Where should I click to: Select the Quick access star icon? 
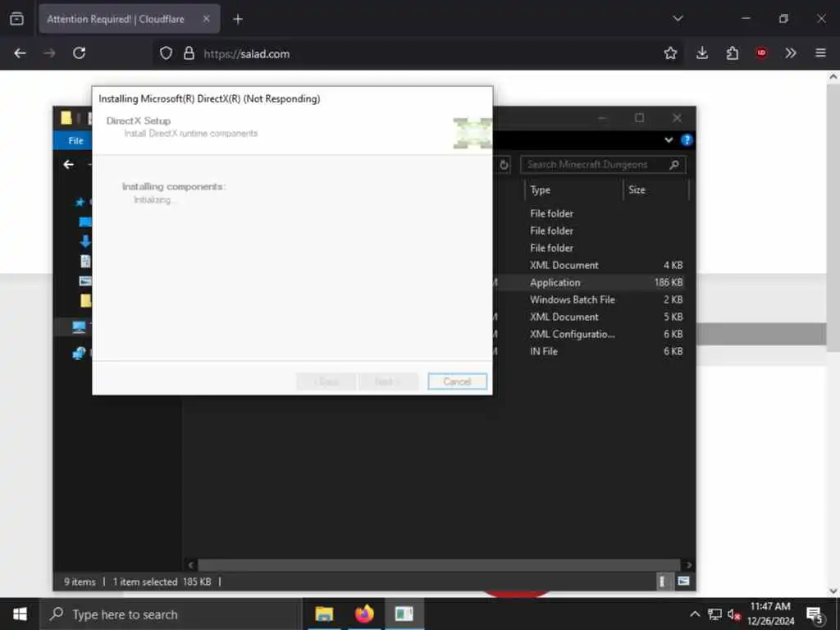point(80,202)
